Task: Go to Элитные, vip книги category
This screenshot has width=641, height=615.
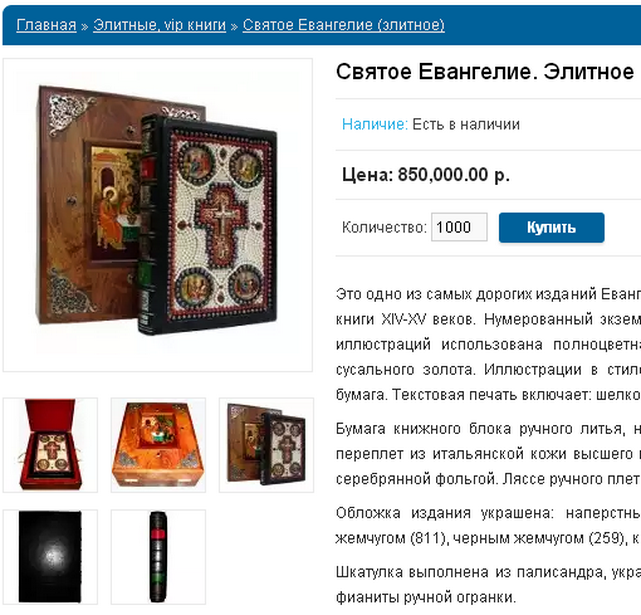Action: [159, 25]
